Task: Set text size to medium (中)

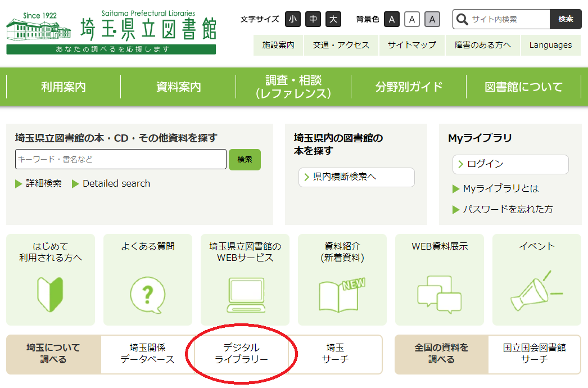Action: (x=313, y=19)
